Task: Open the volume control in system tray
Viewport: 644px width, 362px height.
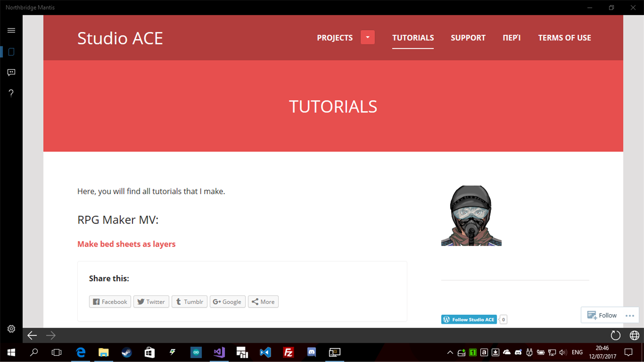Action: [563, 352]
